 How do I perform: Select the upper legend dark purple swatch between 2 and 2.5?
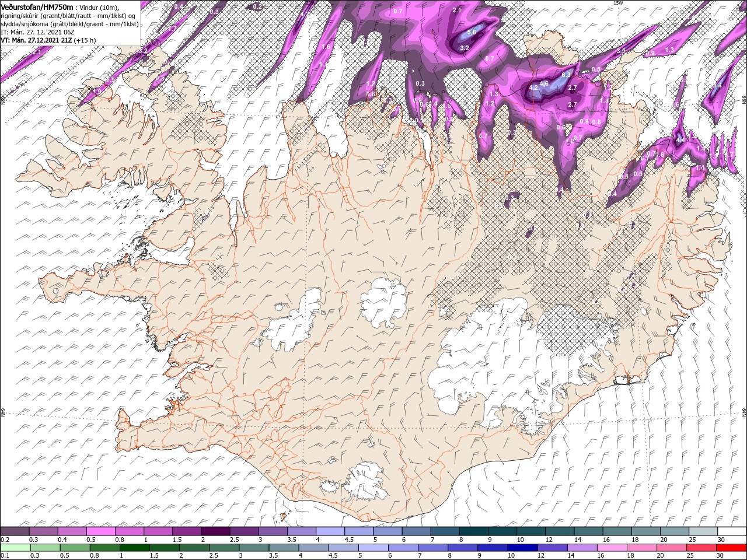(215, 531)
